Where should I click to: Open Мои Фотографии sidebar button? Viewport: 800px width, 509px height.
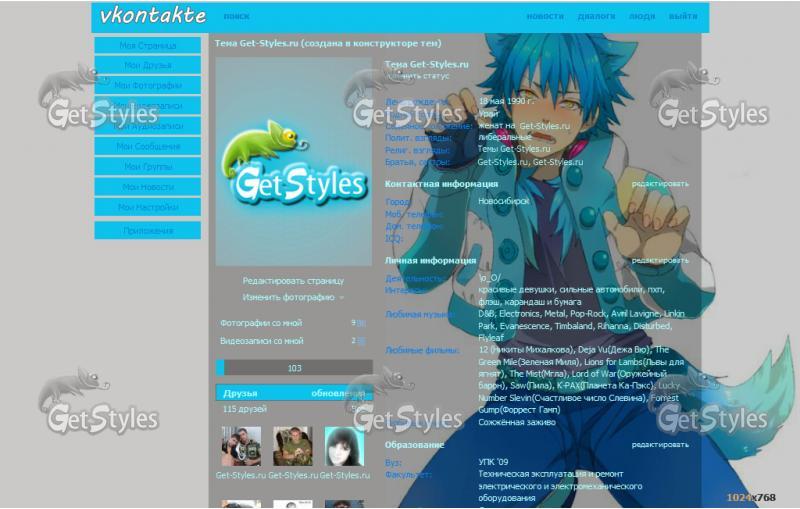coord(147,86)
